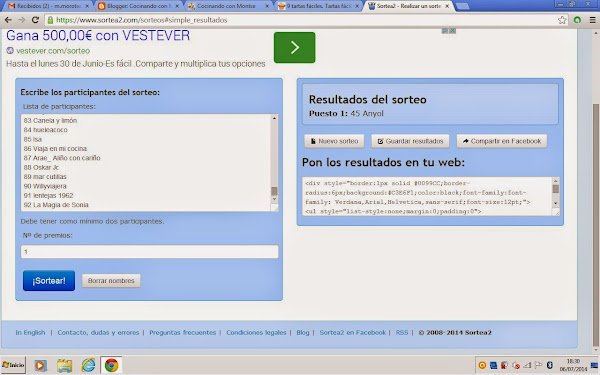Open a new tab button
Viewport: 600px width, 375px height.
463,6
